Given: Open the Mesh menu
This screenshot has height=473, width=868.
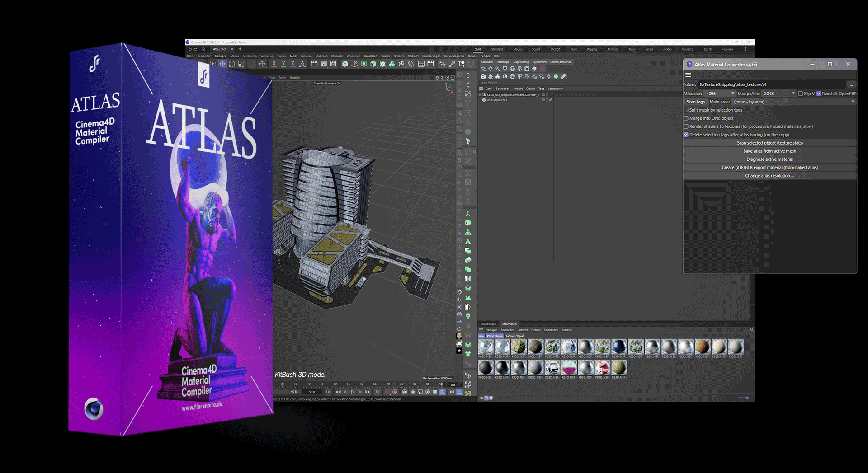Looking at the screenshot, I should pyautogui.click(x=293, y=56).
